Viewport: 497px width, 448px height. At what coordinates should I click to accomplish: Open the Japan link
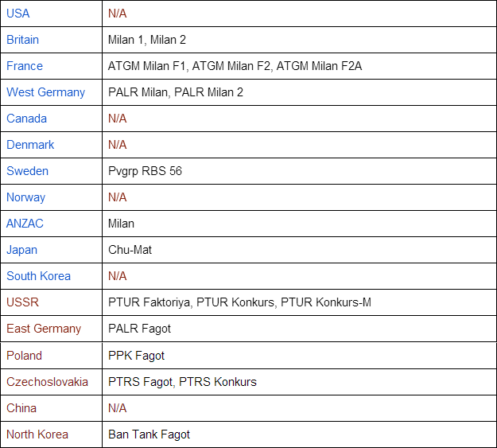pyautogui.click(x=22, y=250)
